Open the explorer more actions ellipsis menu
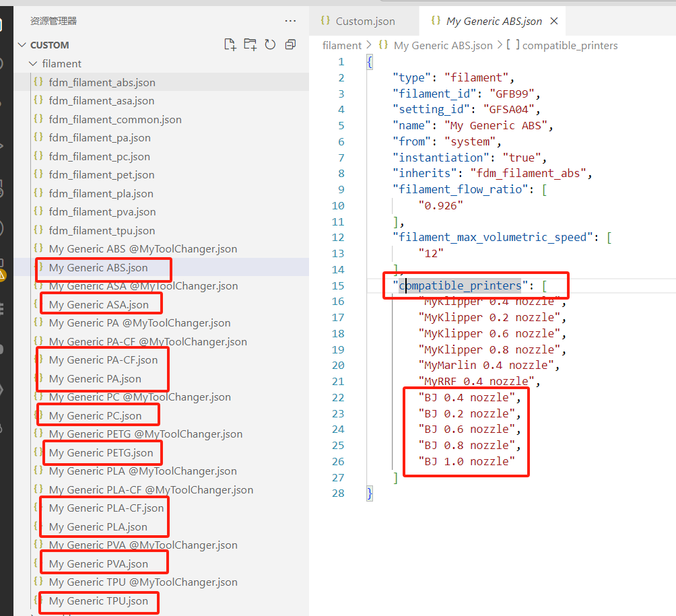Viewport: 676px width, 616px height. tap(290, 22)
